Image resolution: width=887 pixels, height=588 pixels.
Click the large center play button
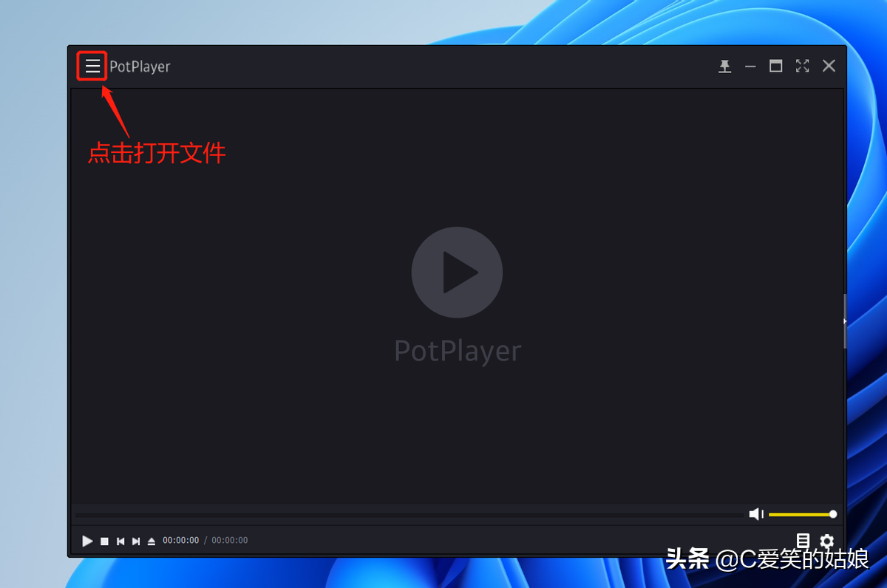point(457,273)
